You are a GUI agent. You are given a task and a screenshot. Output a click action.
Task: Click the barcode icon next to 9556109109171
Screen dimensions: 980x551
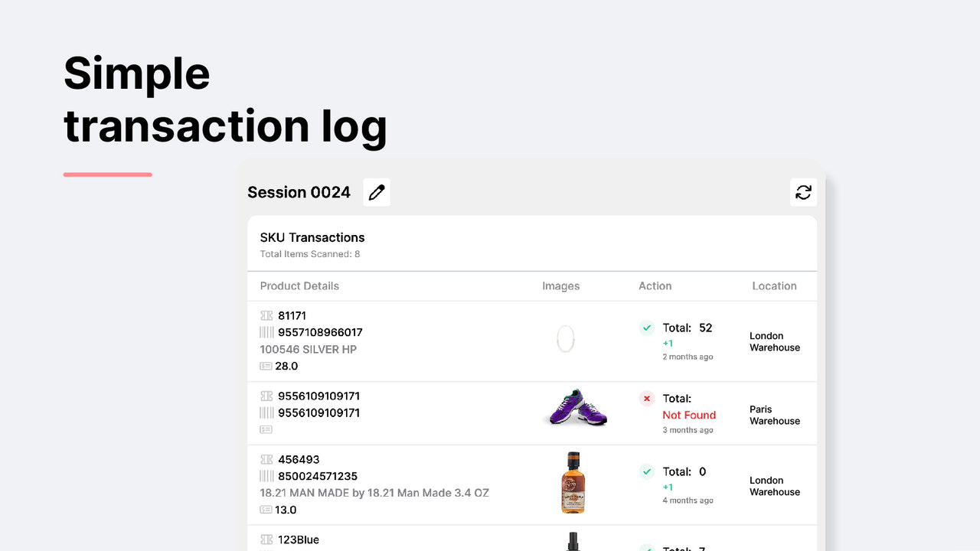[x=266, y=412]
